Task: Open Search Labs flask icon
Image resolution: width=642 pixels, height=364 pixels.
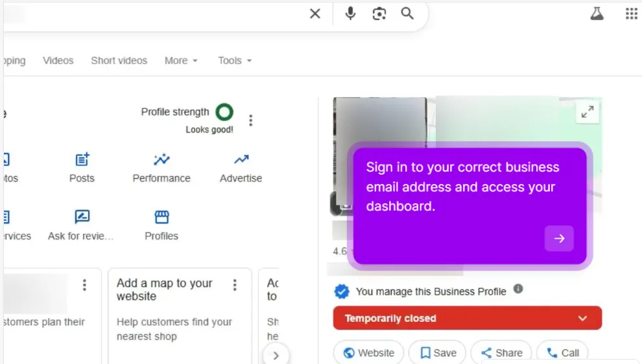Action: pos(597,14)
